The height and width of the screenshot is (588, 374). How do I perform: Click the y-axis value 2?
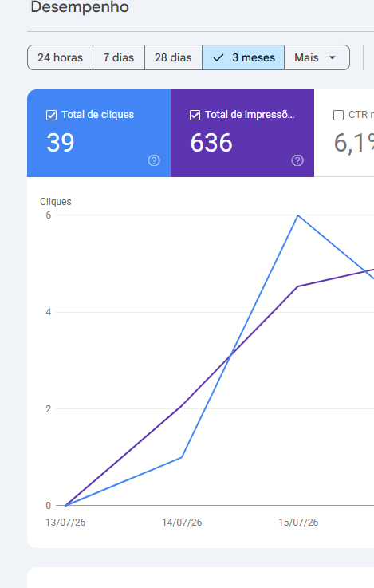click(49, 409)
